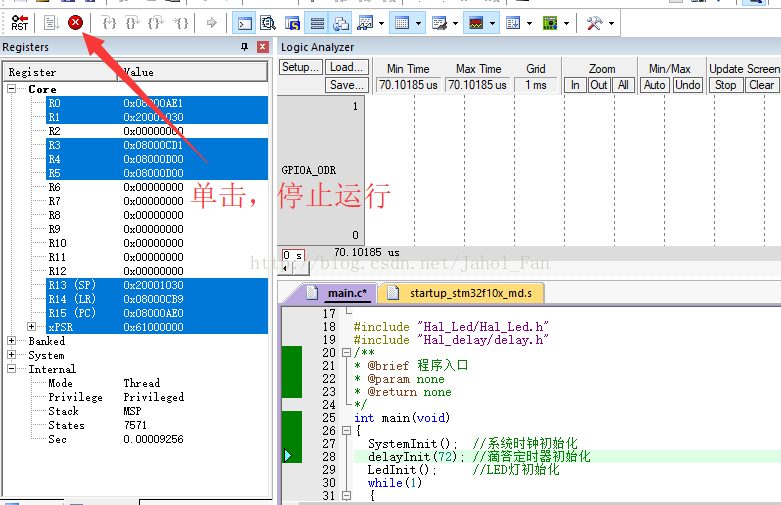Open the Disassembly Window icon

click(268, 23)
